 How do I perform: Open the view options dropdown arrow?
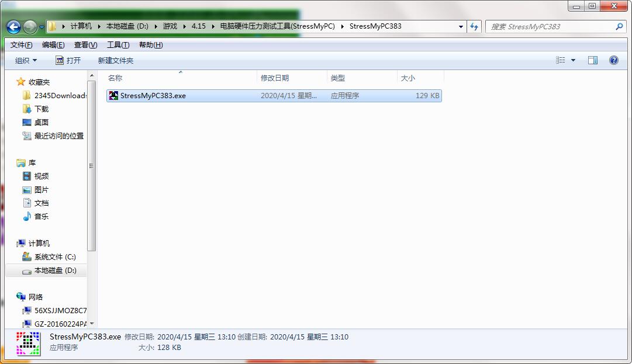point(573,60)
